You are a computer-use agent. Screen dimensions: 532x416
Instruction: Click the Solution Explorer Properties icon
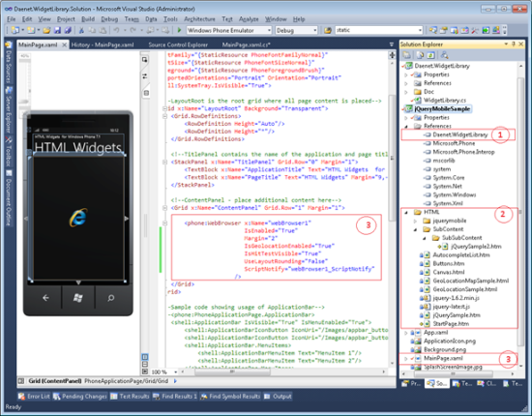coord(407,54)
